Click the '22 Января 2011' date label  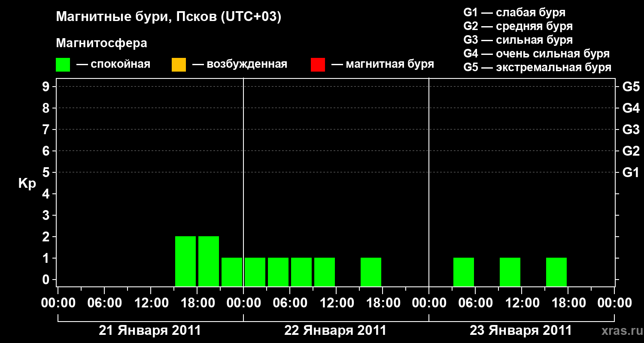[x=335, y=330]
